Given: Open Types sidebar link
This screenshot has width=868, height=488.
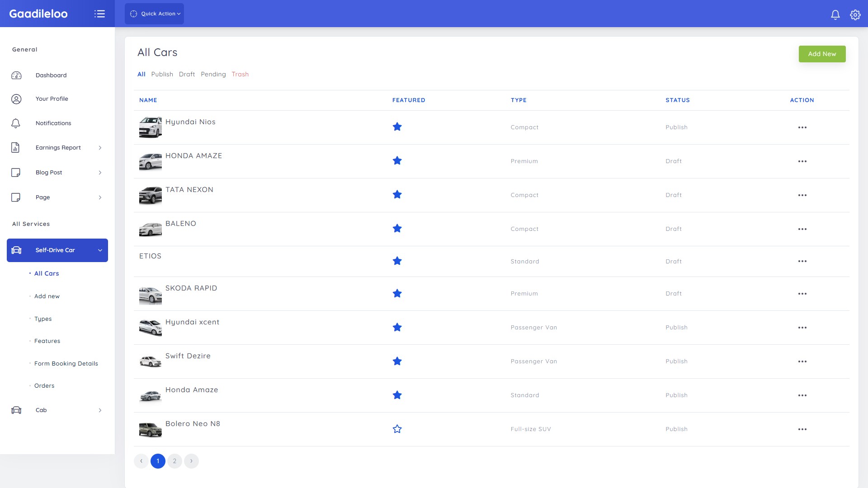Looking at the screenshot, I should point(43,319).
